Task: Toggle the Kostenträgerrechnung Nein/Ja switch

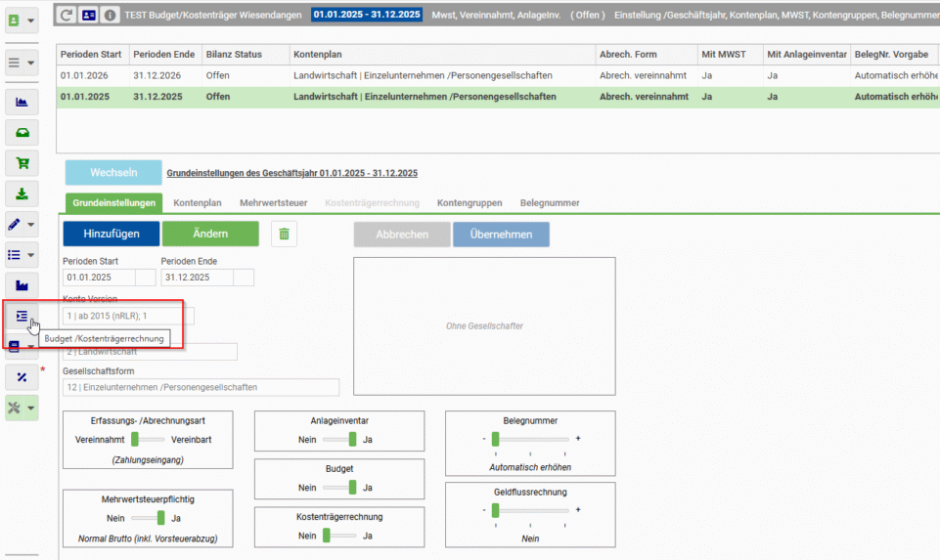Action: (339, 536)
